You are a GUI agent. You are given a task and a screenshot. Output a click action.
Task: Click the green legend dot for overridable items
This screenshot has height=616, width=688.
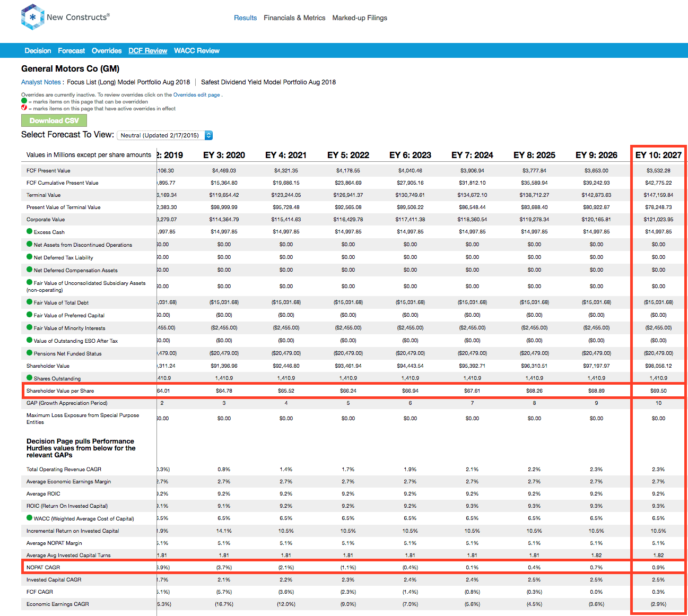pyautogui.click(x=24, y=101)
